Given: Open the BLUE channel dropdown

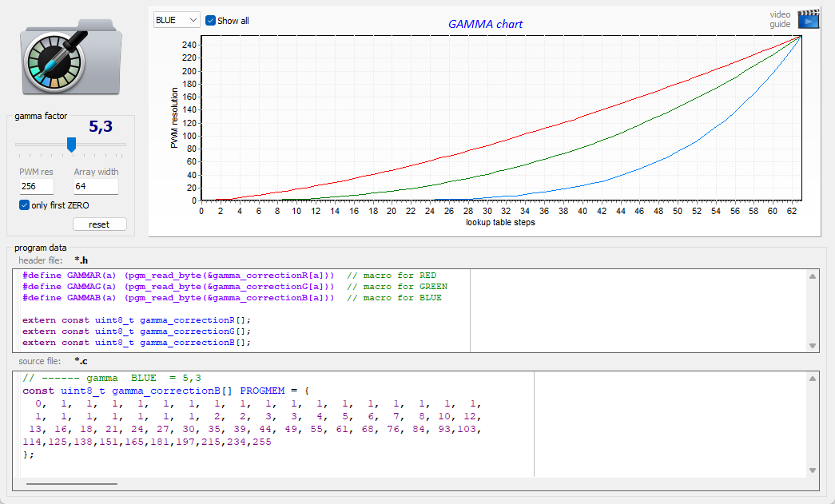Looking at the screenshot, I should pos(177,20).
